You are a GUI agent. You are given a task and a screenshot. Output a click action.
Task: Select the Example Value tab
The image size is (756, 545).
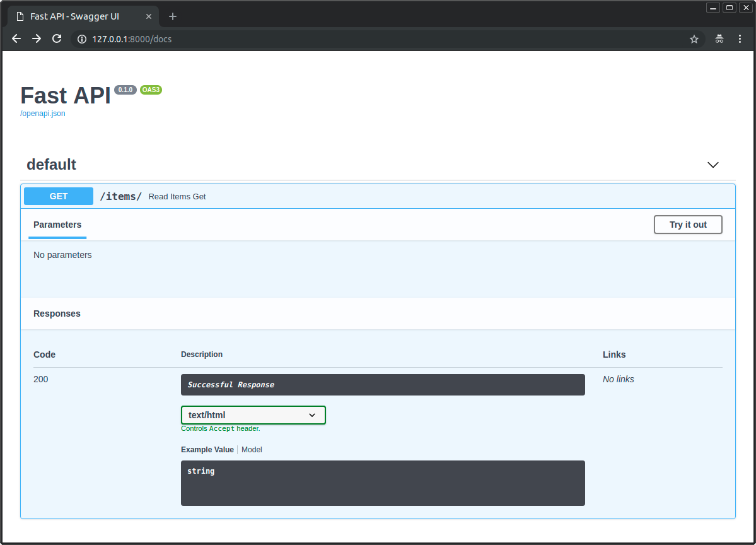(x=207, y=450)
